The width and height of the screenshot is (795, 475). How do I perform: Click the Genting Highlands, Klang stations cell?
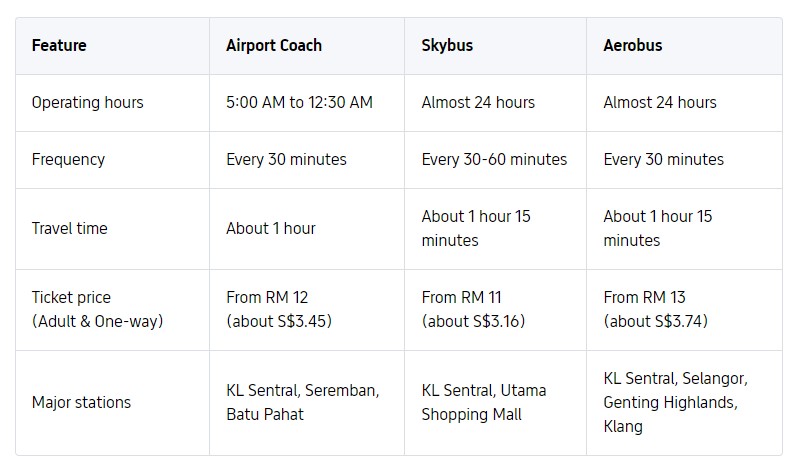click(x=675, y=403)
